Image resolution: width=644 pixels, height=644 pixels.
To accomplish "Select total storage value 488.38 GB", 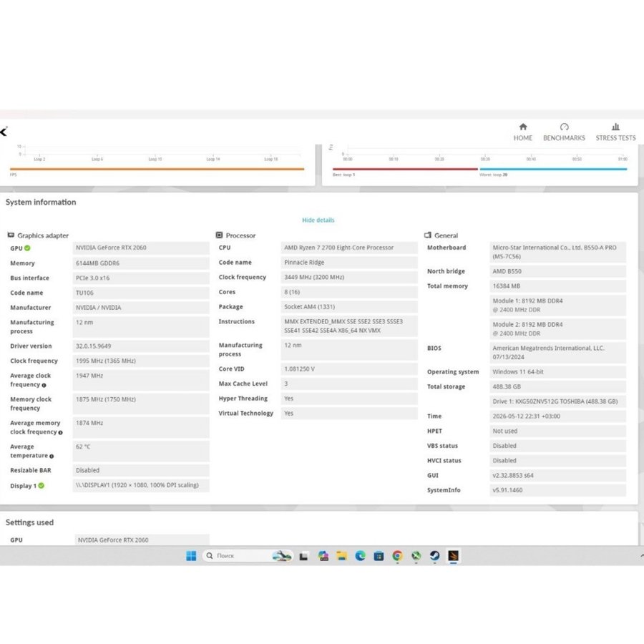I will (x=557, y=387).
